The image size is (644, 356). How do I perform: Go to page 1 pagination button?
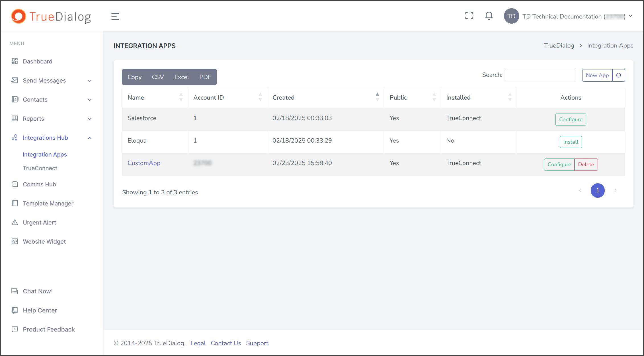(x=598, y=190)
